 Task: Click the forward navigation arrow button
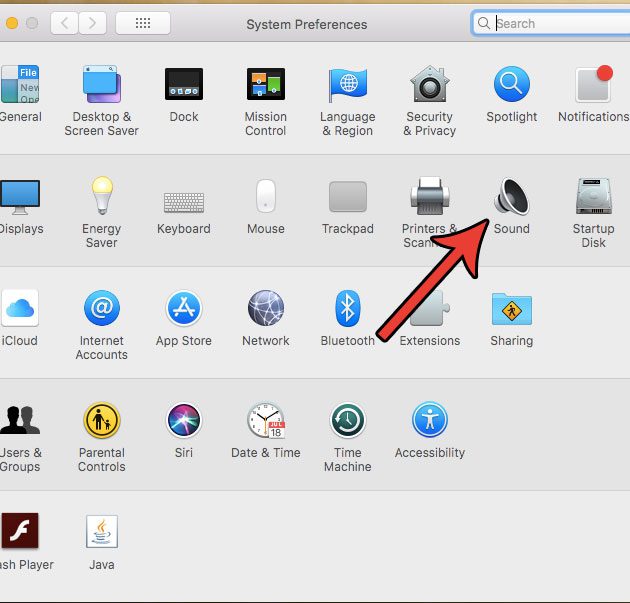point(92,23)
